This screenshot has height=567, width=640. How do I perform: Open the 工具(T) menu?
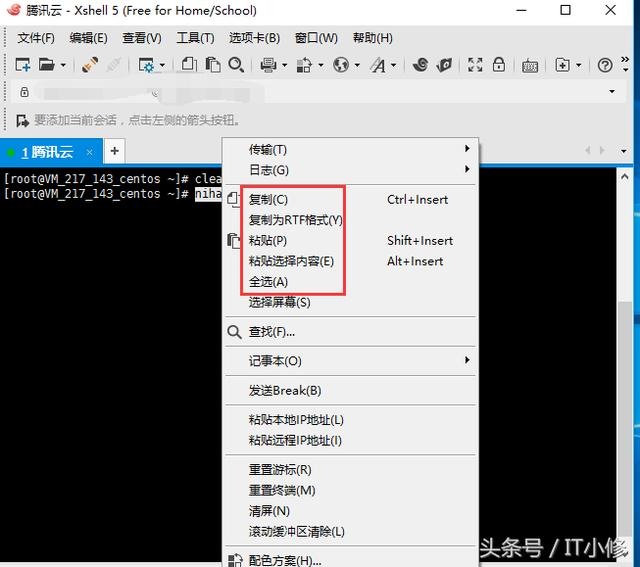point(195,38)
